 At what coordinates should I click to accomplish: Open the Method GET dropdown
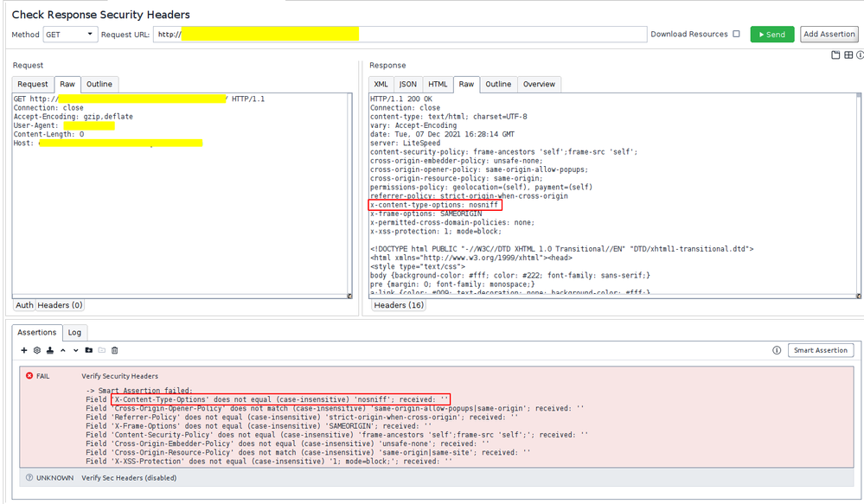coord(70,35)
